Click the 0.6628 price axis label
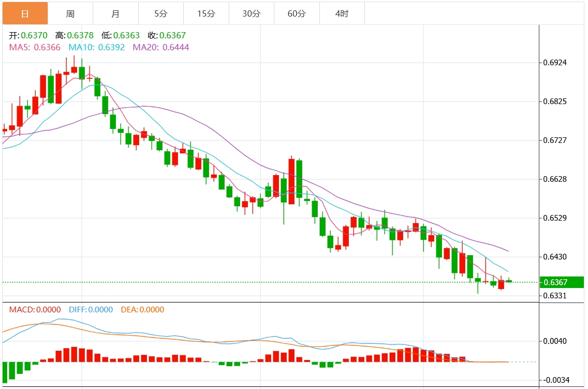The height and width of the screenshot is (389, 588). click(x=555, y=179)
